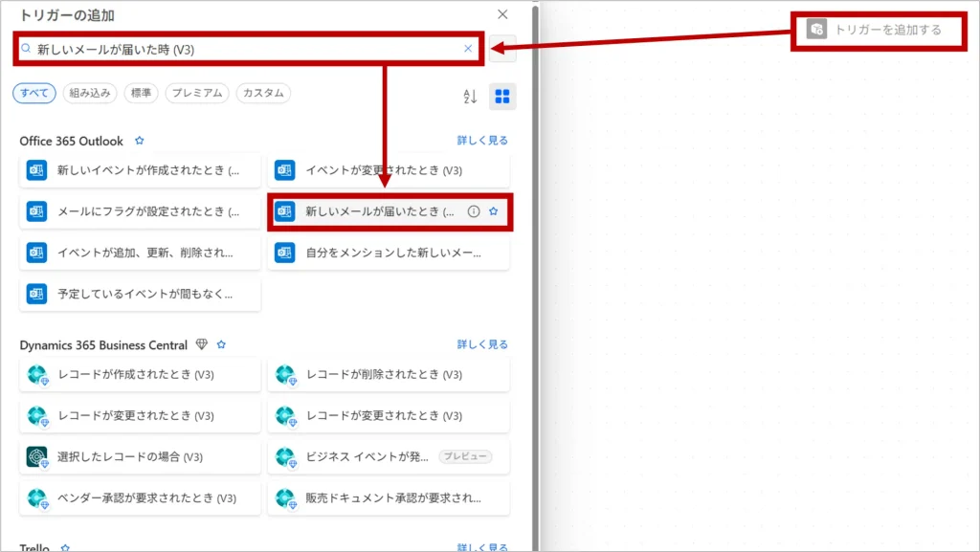The width and height of the screenshot is (980, 552).
Task: Select the イベントが変更されたとき (V3) Outlook icon
Action: point(284,170)
